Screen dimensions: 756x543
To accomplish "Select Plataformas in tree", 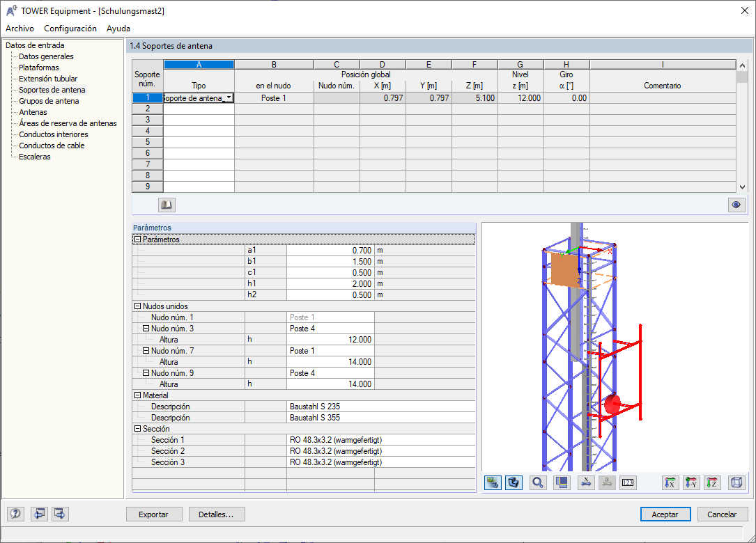I will (x=39, y=68).
